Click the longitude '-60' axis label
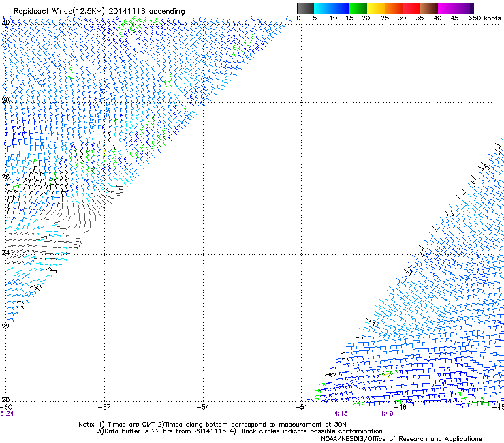The height and width of the screenshot is (443, 504). (x=7, y=407)
